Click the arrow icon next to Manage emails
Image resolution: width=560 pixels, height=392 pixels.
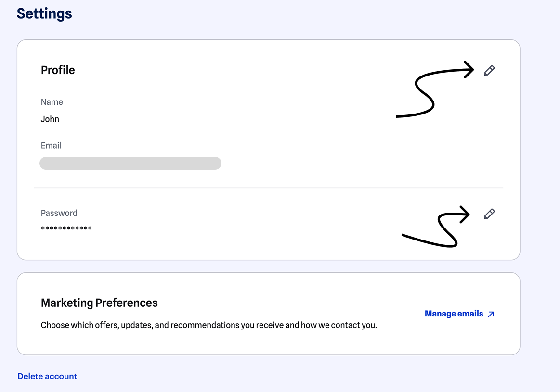click(x=491, y=314)
